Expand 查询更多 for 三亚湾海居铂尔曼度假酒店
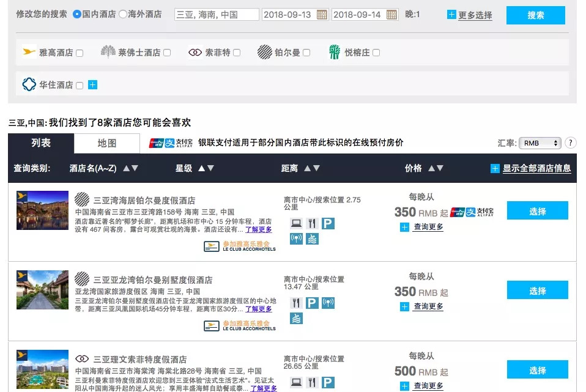 428,227
